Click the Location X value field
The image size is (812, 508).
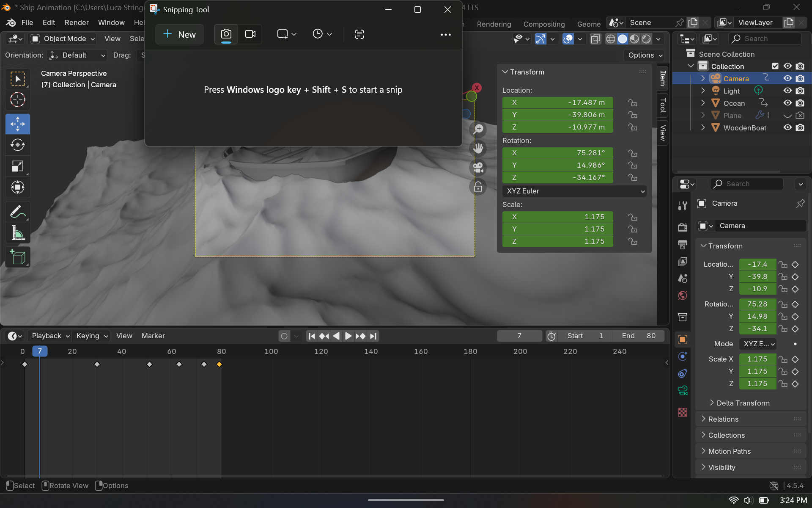557,102
